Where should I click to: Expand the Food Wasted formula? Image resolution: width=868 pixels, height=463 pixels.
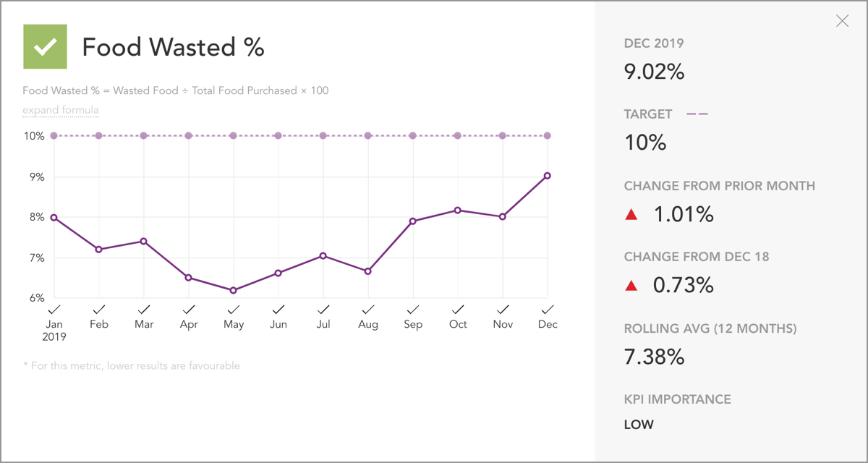pyautogui.click(x=61, y=110)
